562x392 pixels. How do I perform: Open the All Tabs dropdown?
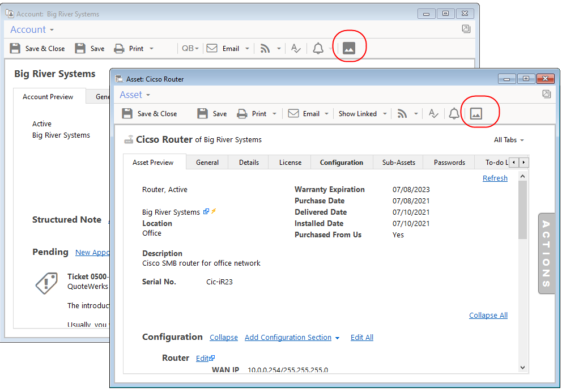[509, 140]
